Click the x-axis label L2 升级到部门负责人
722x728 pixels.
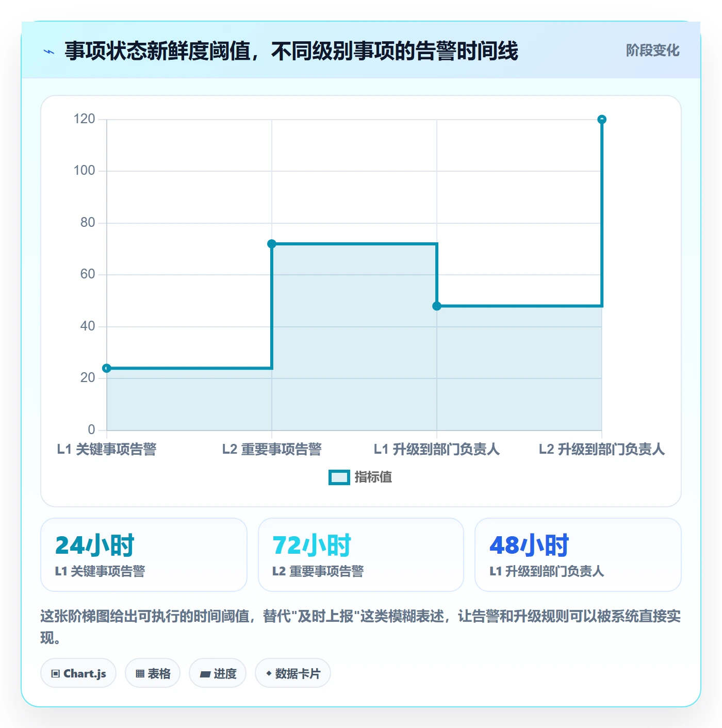[x=602, y=450]
